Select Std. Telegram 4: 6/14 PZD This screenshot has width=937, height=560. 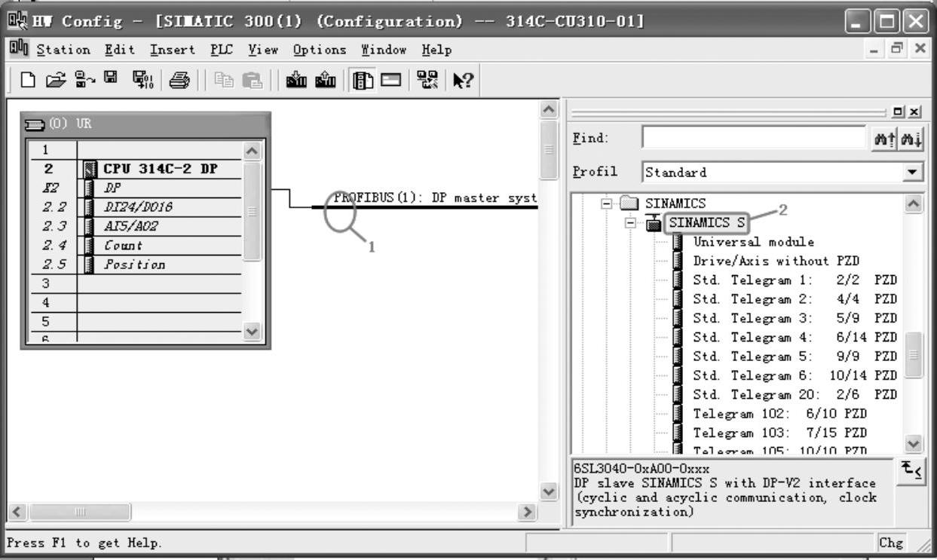[x=795, y=338]
